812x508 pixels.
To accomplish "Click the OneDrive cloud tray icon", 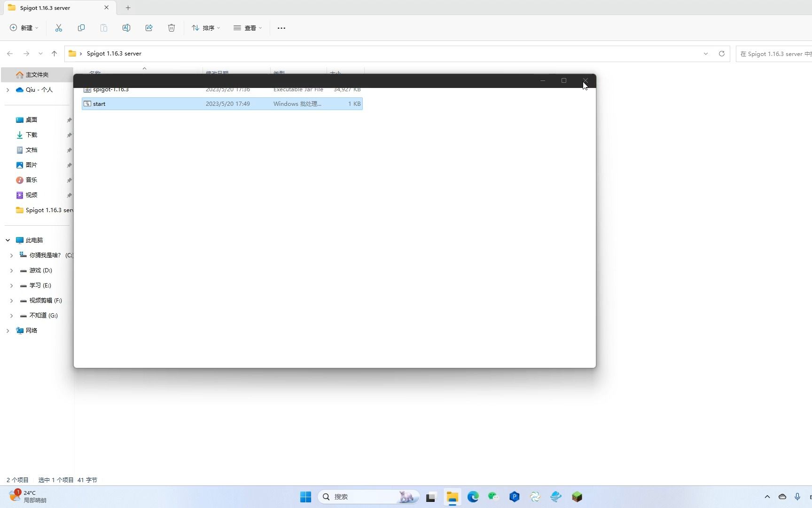I will pos(782,497).
